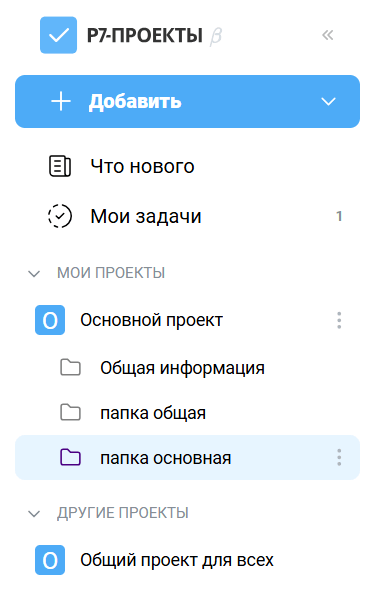Click the Мои задачи dashed circle icon
Screen dimensions: 379x608
click(60, 216)
